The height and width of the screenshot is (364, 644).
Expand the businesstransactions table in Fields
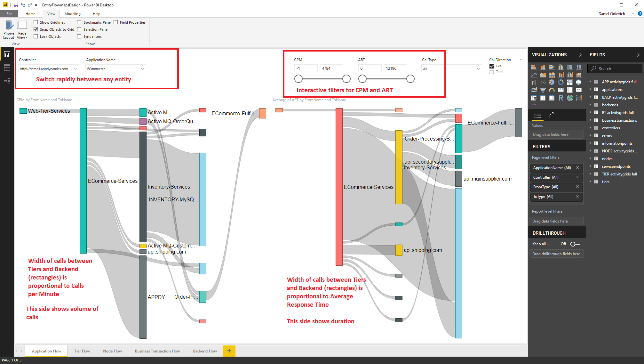tap(590, 120)
